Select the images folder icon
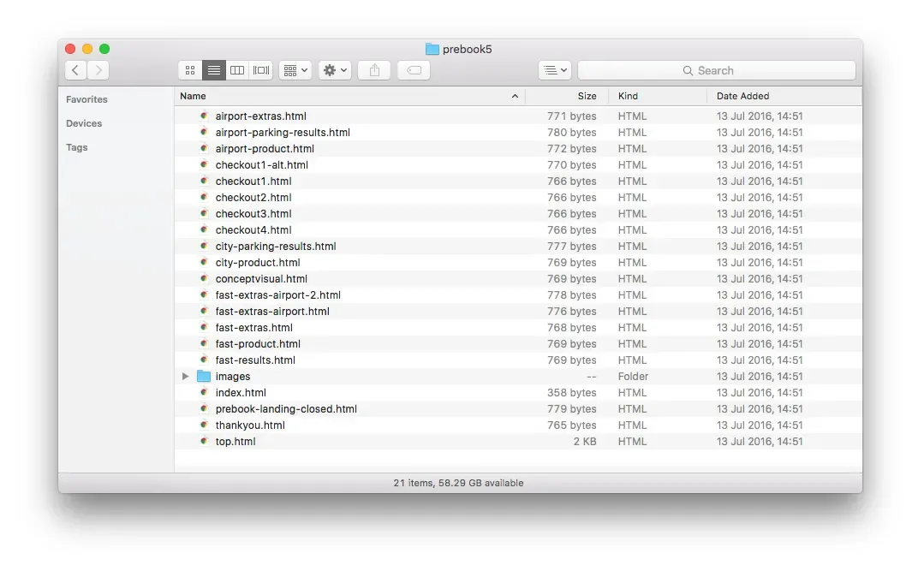 point(203,376)
